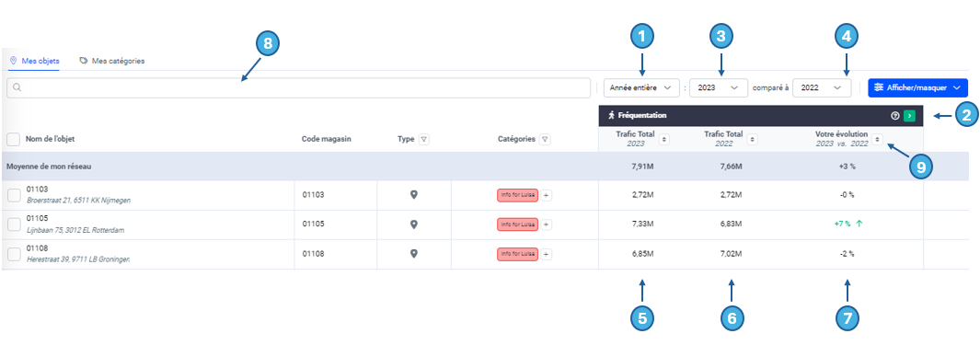Check the select-all checkbox in table header

(x=13, y=139)
